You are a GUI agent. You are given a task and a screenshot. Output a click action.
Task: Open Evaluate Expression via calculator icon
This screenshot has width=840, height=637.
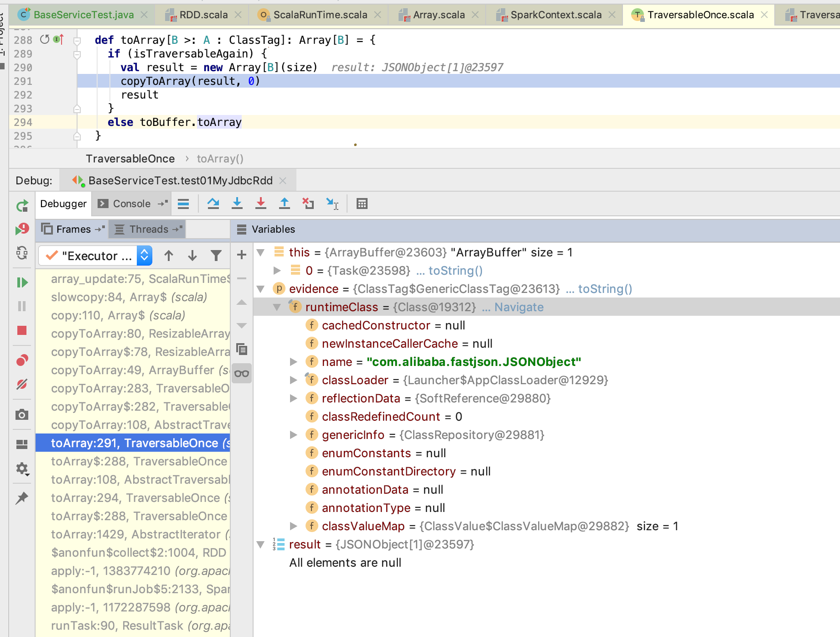pos(362,204)
